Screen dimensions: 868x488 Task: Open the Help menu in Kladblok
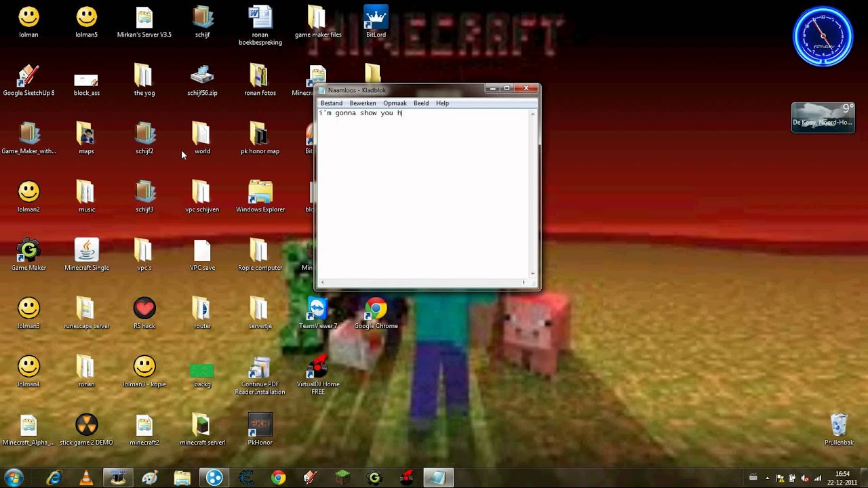(x=442, y=103)
